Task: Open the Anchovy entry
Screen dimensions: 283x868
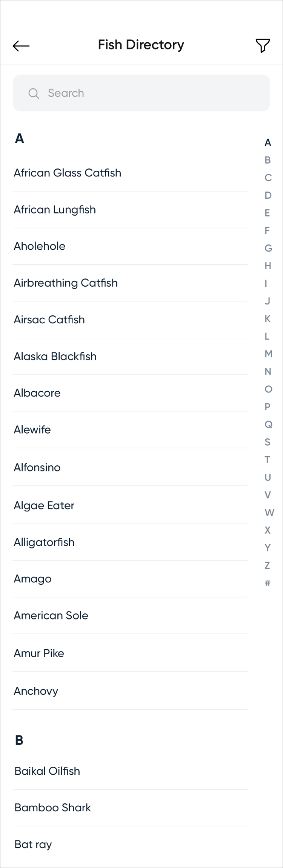Action: point(36,691)
